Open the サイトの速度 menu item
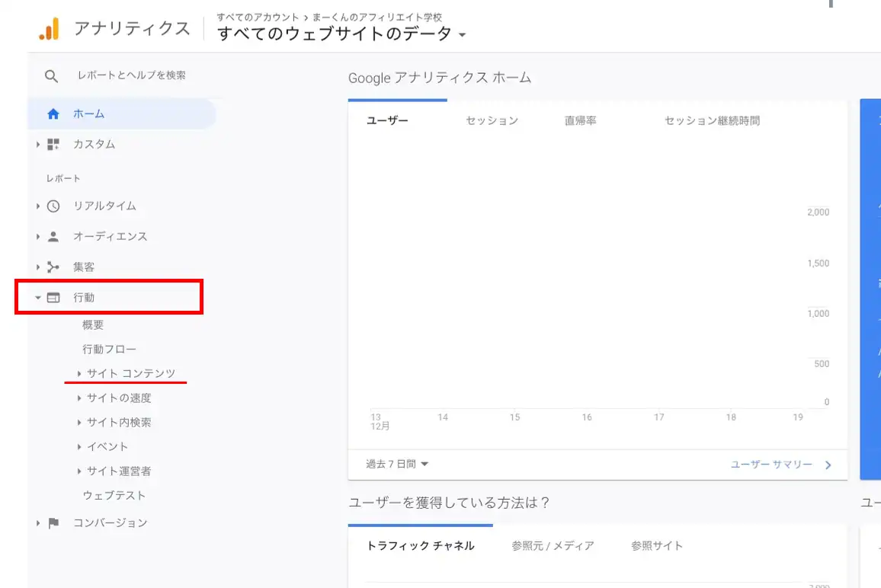881x588 pixels. click(x=119, y=398)
